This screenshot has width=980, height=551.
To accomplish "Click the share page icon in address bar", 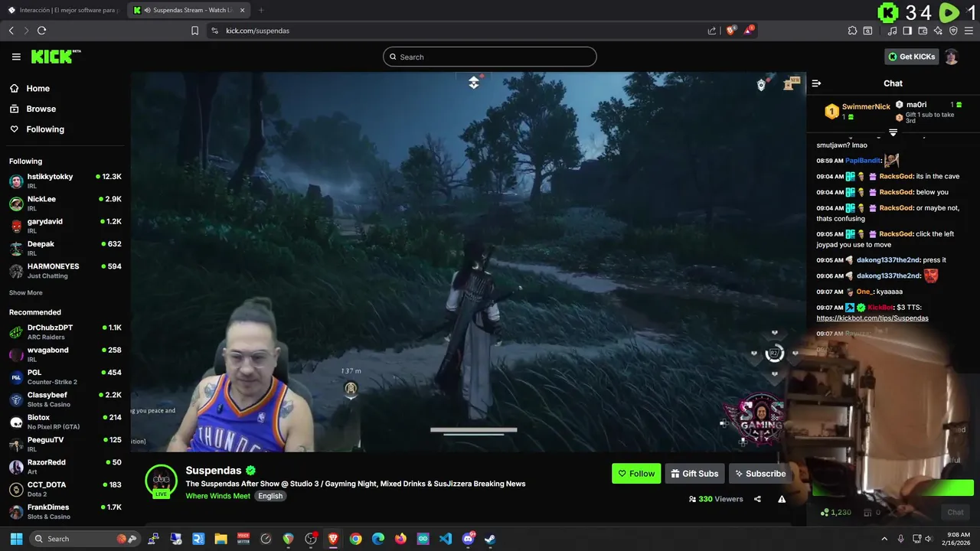I will pos(712,31).
